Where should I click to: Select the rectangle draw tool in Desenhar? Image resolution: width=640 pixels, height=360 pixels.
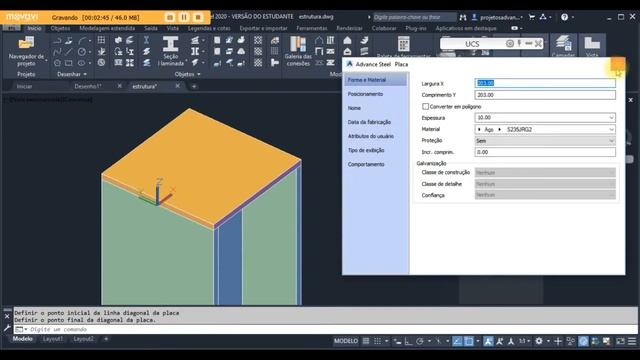coord(69,63)
